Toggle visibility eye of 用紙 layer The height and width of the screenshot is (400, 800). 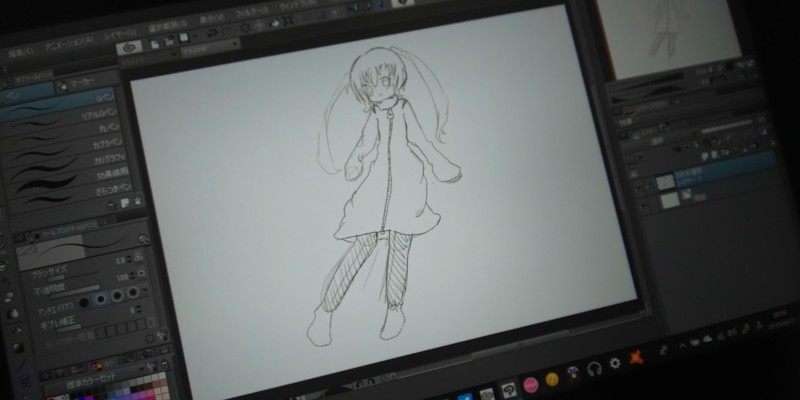point(642,206)
